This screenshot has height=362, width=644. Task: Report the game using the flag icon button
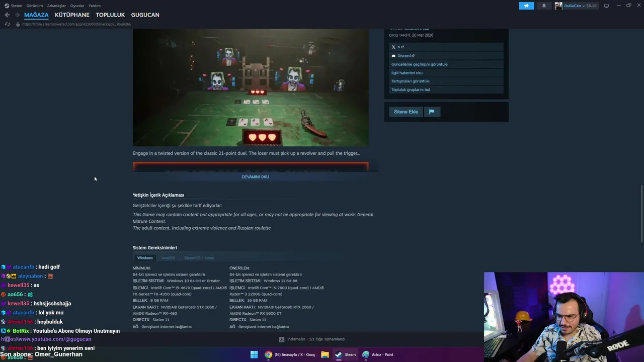click(x=432, y=112)
